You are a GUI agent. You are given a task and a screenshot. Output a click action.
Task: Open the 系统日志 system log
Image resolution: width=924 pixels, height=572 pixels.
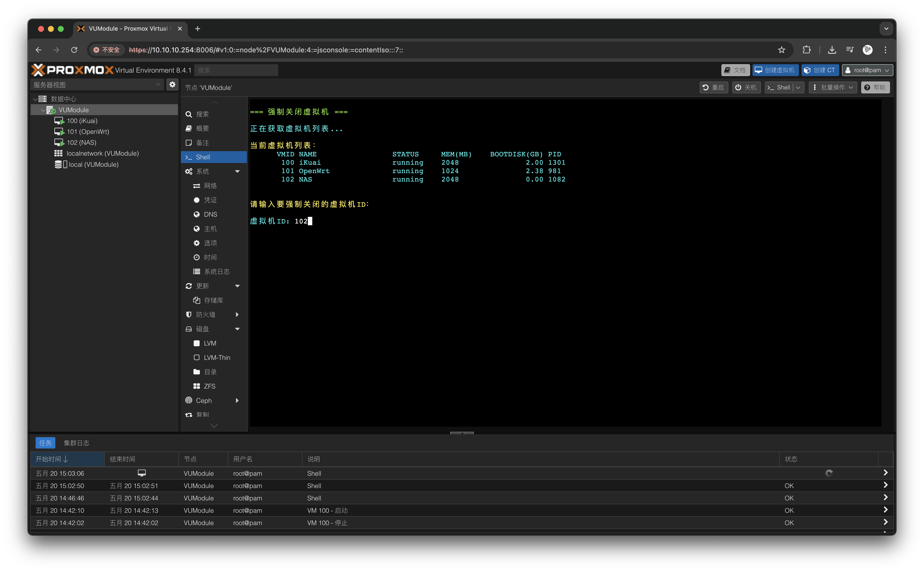coord(216,272)
